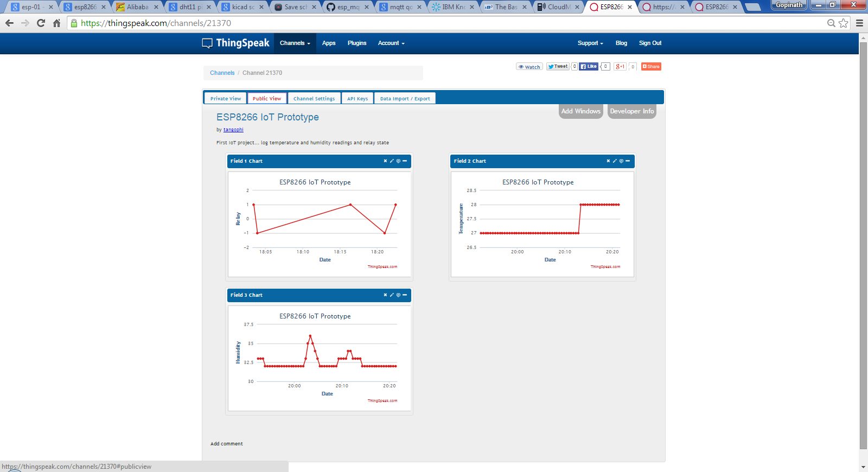Bookmark this page with the star icon
The image size is (868, 472).
(843, 23)
